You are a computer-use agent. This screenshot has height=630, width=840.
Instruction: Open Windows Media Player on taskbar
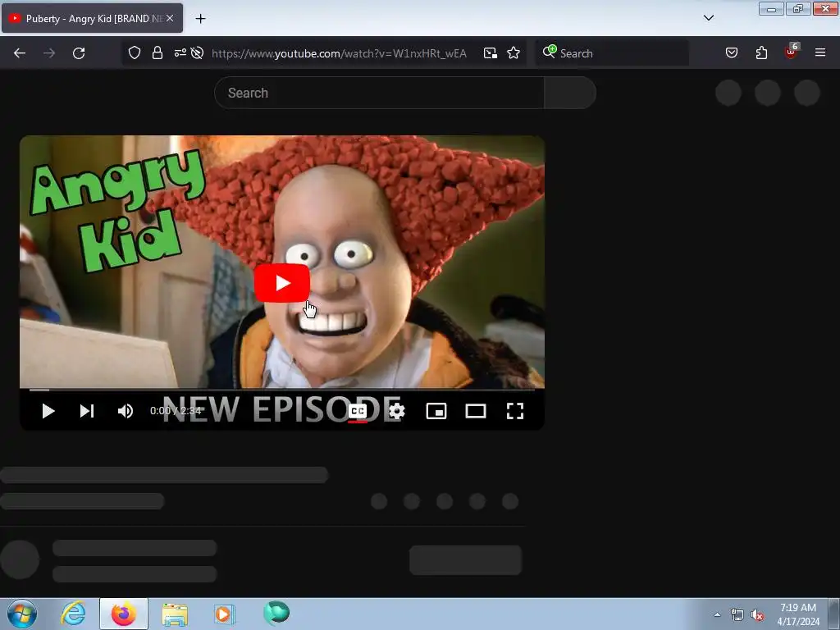pyautogui.click(x=225, y=614)
